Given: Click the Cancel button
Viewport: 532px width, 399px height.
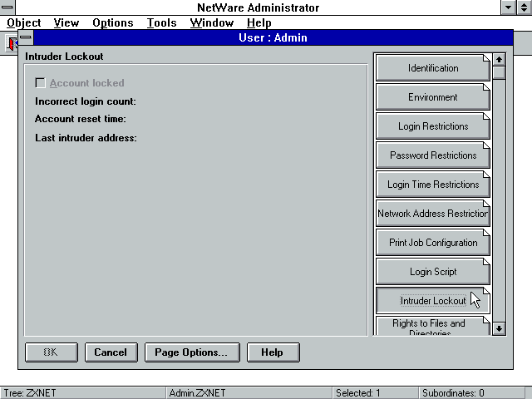Looking at the screenshot, I should (111, 352).
